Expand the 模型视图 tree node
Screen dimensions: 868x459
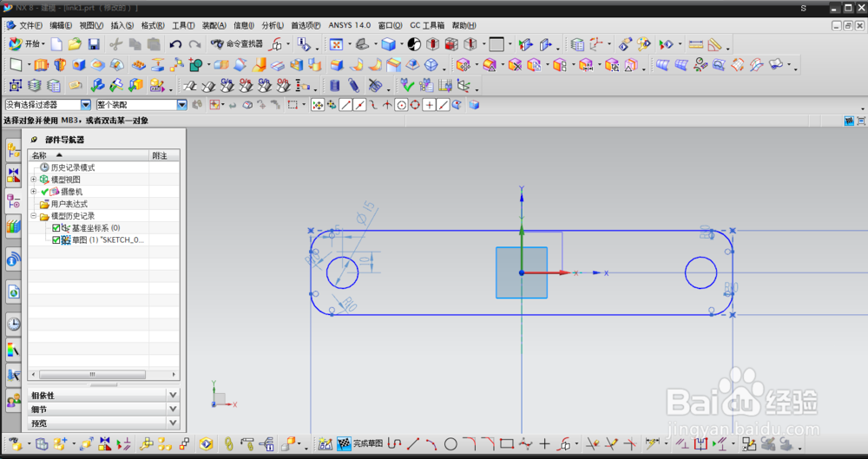point(34,180)
